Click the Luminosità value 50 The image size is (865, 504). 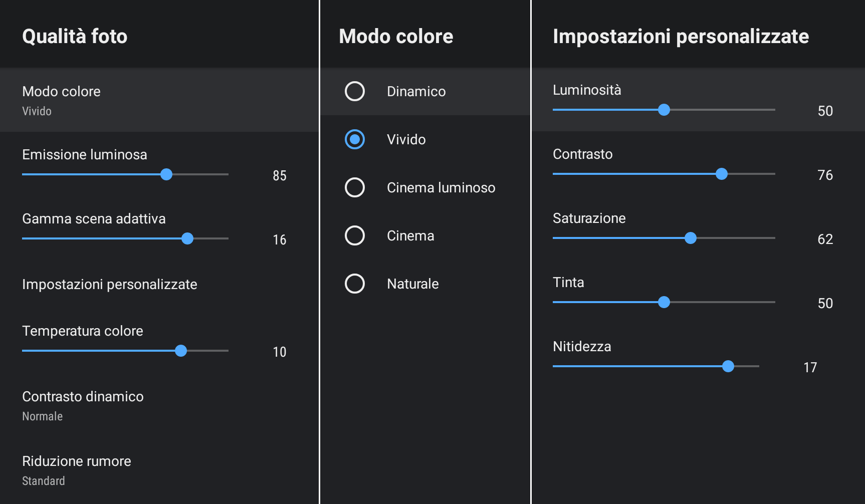click(825, 111)
